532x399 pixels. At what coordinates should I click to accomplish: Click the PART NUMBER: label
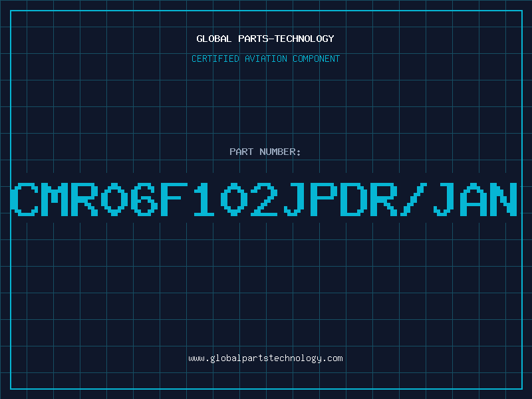[265, 152]
